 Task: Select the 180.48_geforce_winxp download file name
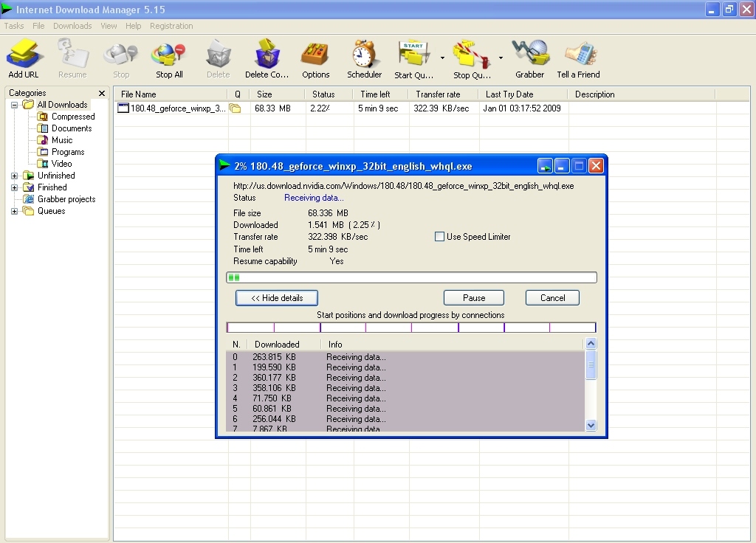click(x=178, y=108)
